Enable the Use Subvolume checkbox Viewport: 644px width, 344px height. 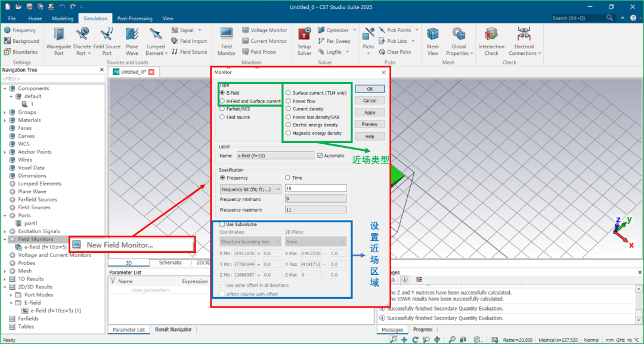tap(222, 224)
